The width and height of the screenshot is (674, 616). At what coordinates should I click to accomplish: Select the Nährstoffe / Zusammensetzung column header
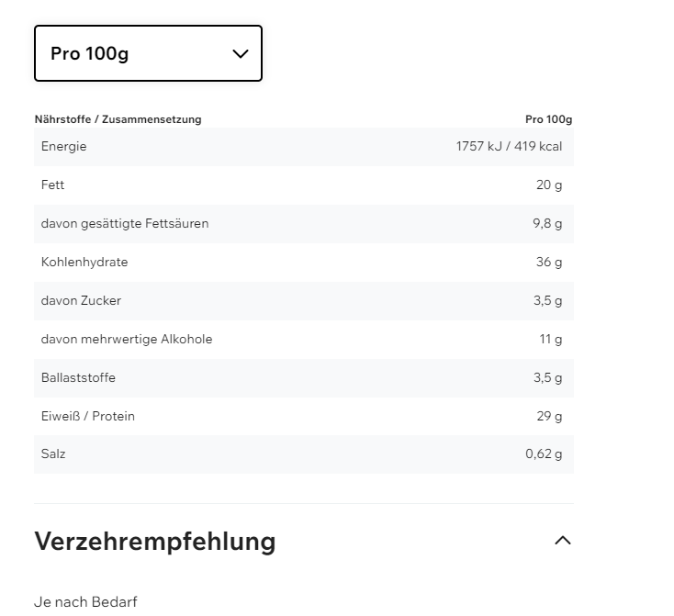click(118, 119)
